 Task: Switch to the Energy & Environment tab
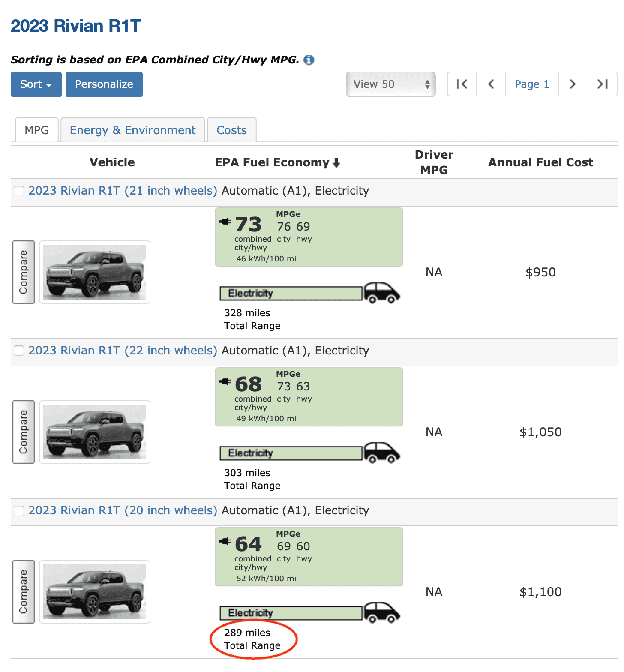(133, 130)
